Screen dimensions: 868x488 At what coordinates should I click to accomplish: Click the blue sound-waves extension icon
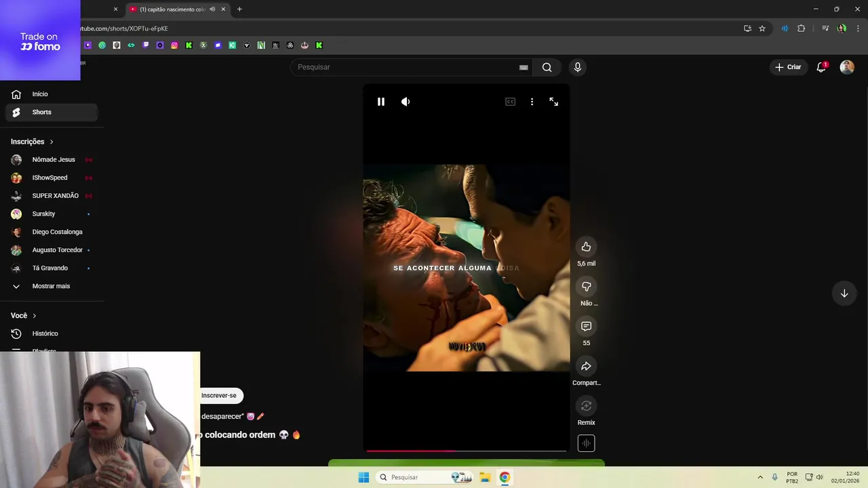pyautogui.click(x=785, y=28)
